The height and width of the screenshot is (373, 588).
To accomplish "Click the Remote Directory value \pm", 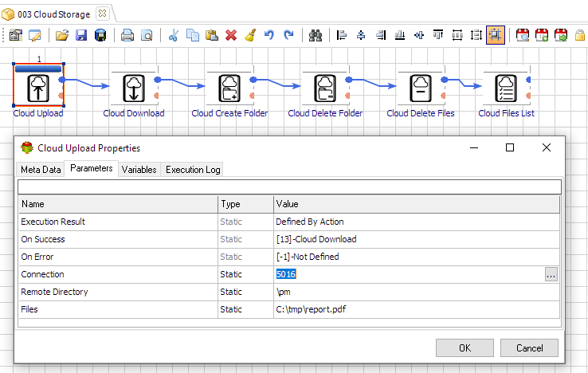I will tap(417, 292).
